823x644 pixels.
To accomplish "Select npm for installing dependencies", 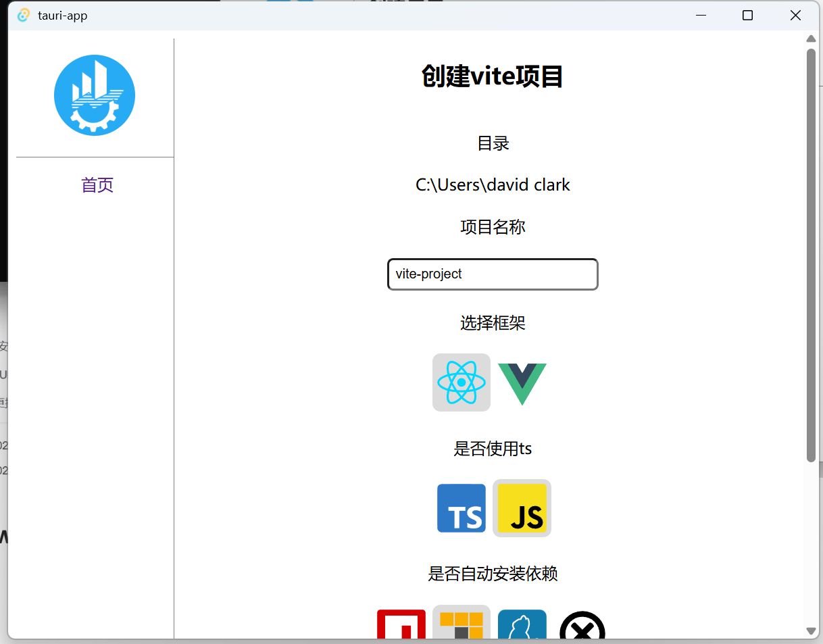I will click(401, 624).
